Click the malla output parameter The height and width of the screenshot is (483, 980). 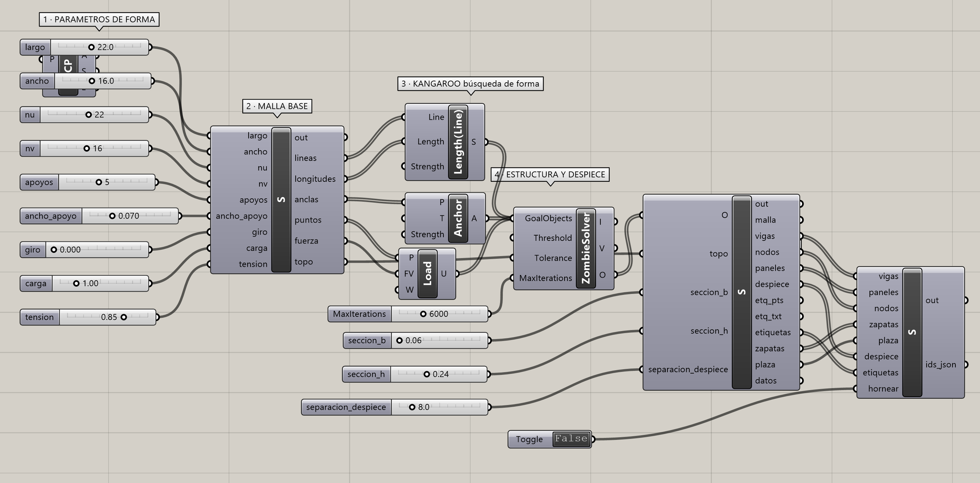click(x=765, y=220)
